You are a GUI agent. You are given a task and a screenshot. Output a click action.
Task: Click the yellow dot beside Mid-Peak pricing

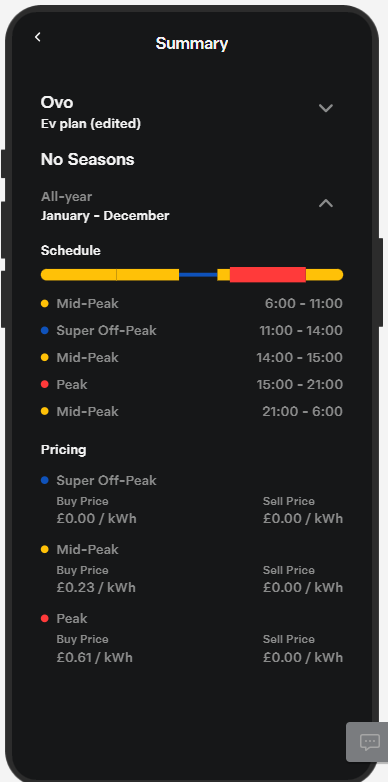point(45,549)
